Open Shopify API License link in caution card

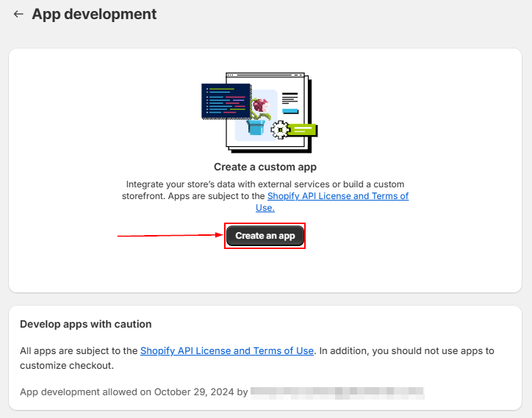226,350
